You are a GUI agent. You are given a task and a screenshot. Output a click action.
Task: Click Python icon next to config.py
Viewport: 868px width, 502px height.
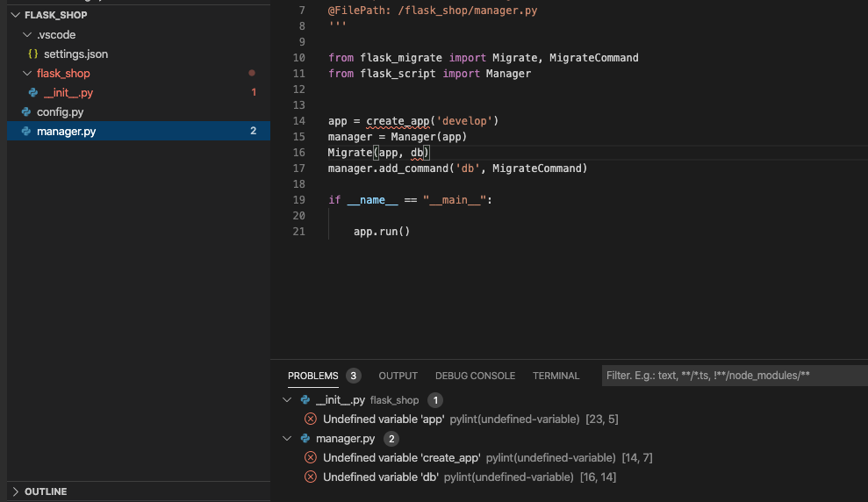tap(26, 111)
